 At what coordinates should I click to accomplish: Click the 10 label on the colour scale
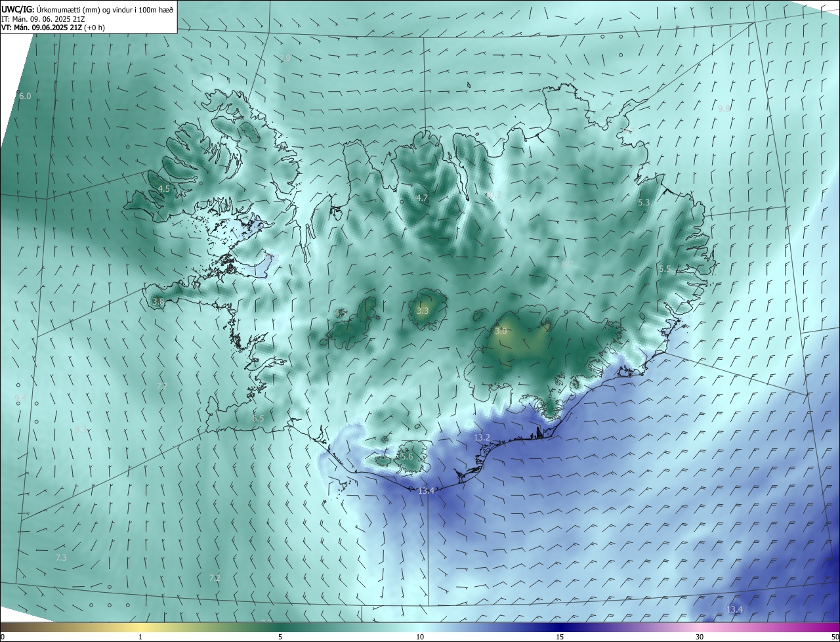(420, 637)
